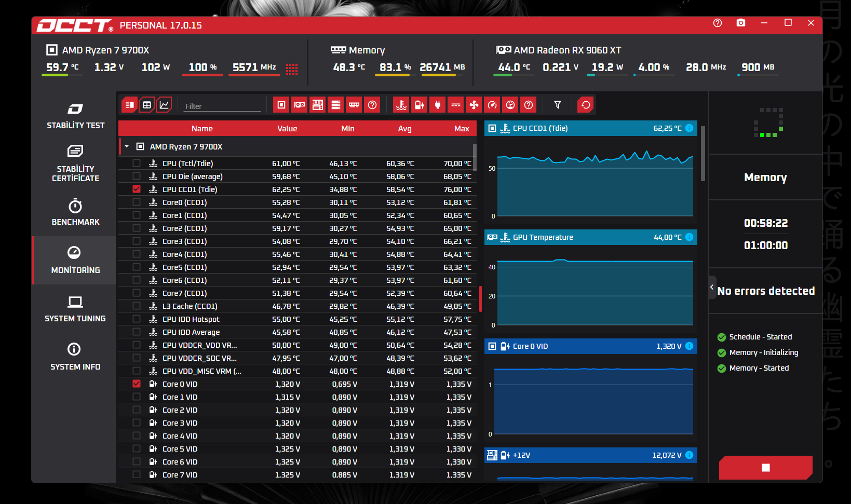Select the 70,00 °C max value cell
Screen dimensions: 851x504
click(x=457, y=164)
